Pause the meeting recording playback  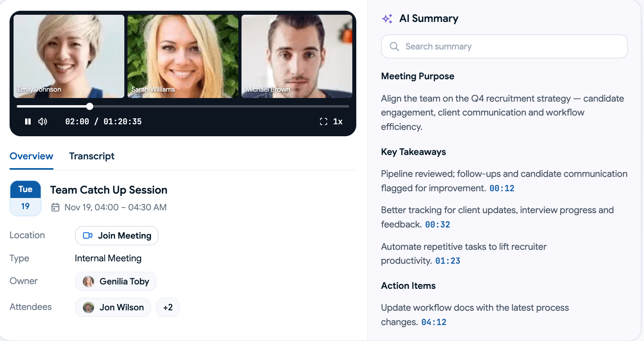[28, 122]
